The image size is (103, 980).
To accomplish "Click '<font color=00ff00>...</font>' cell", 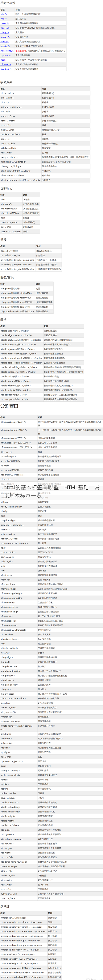I will 21,171.
